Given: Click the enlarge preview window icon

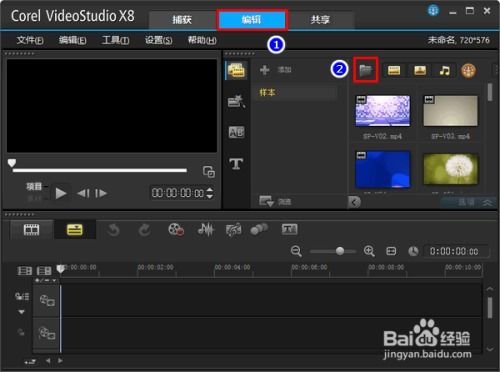Looking at the screenshot, I should click(x=209, y=172).
